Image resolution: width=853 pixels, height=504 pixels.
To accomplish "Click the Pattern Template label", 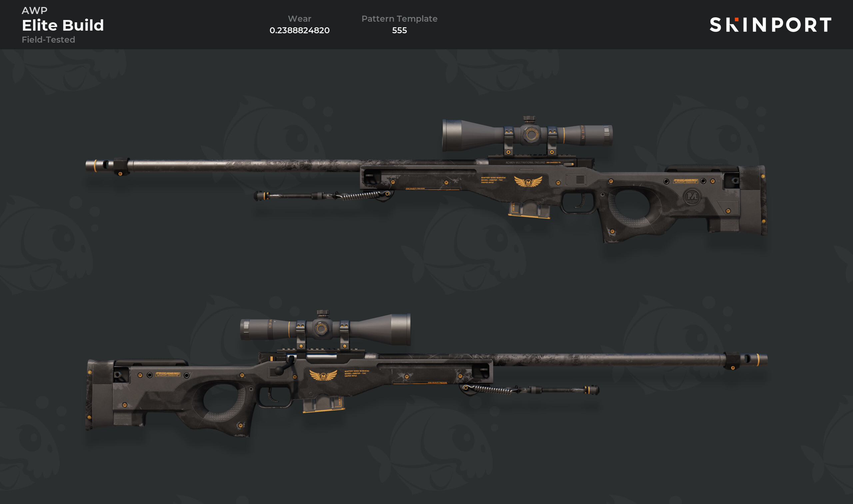I will coord(399,19).
